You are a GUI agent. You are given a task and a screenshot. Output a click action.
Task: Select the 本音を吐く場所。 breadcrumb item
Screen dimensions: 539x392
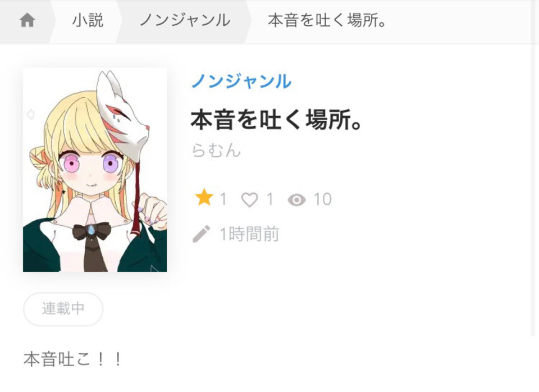(327, 20)
